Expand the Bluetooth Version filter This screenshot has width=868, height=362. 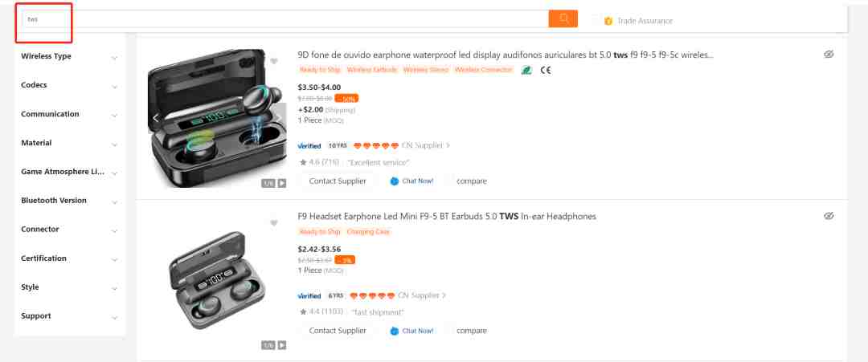point(70,201)
